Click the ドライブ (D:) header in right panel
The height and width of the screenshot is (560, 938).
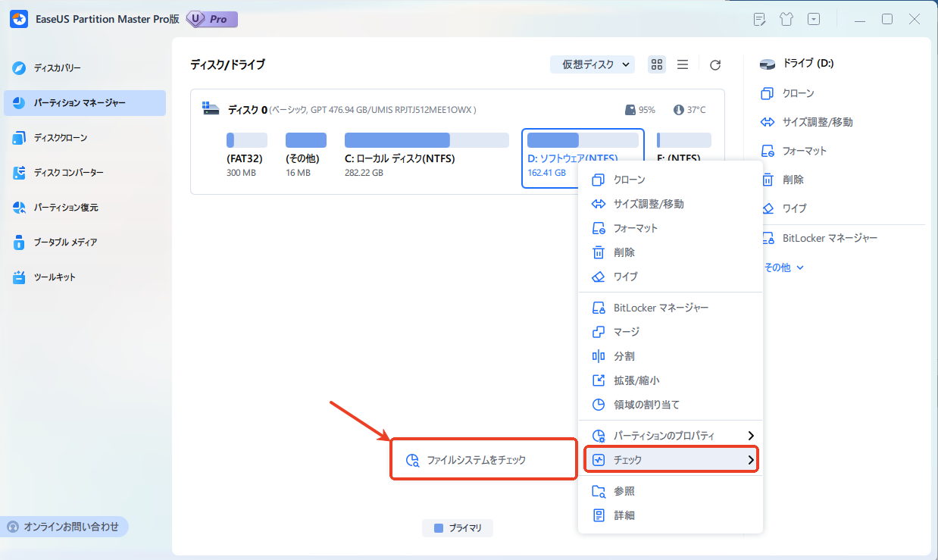(797, 64)
